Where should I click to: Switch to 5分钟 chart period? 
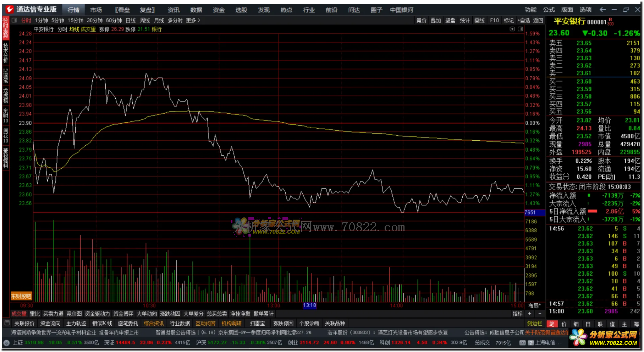pyautogui.click(x=58, y=21)
